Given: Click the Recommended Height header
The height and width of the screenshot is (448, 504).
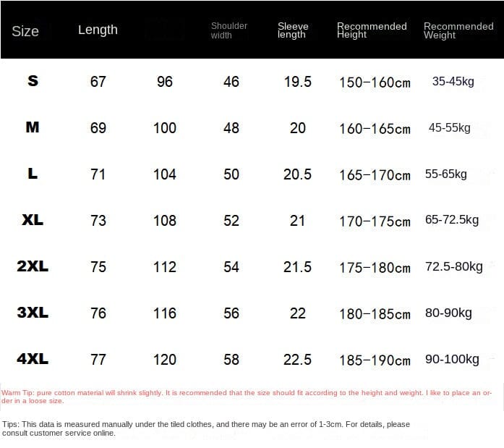Looking at the screenshot, I should point(372,30).
